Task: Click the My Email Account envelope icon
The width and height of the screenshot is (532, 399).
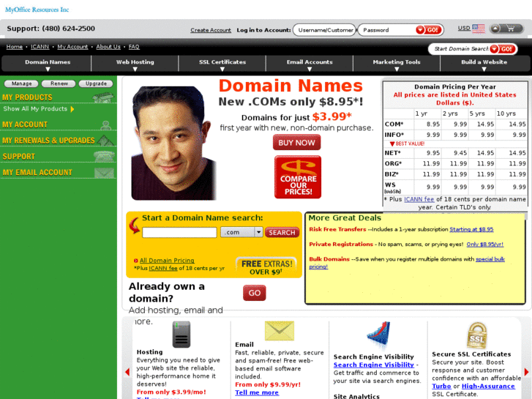Action: coord(104,173)
